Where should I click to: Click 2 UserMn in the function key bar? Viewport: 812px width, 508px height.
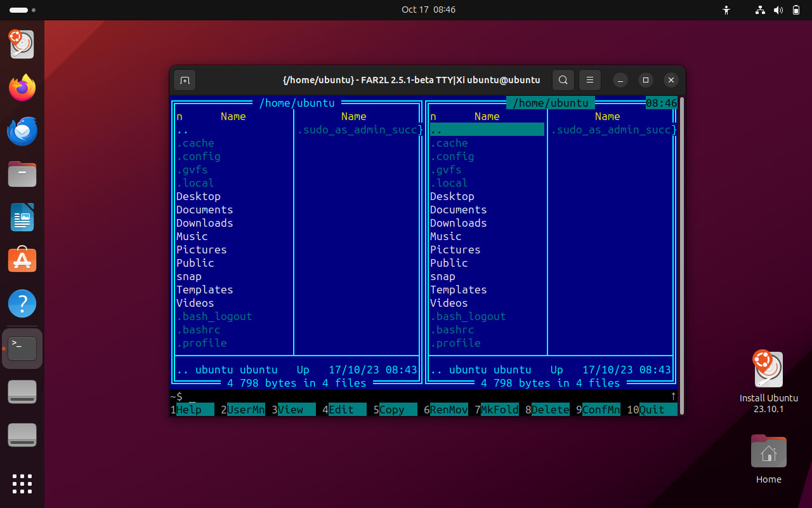coord(243,410)
